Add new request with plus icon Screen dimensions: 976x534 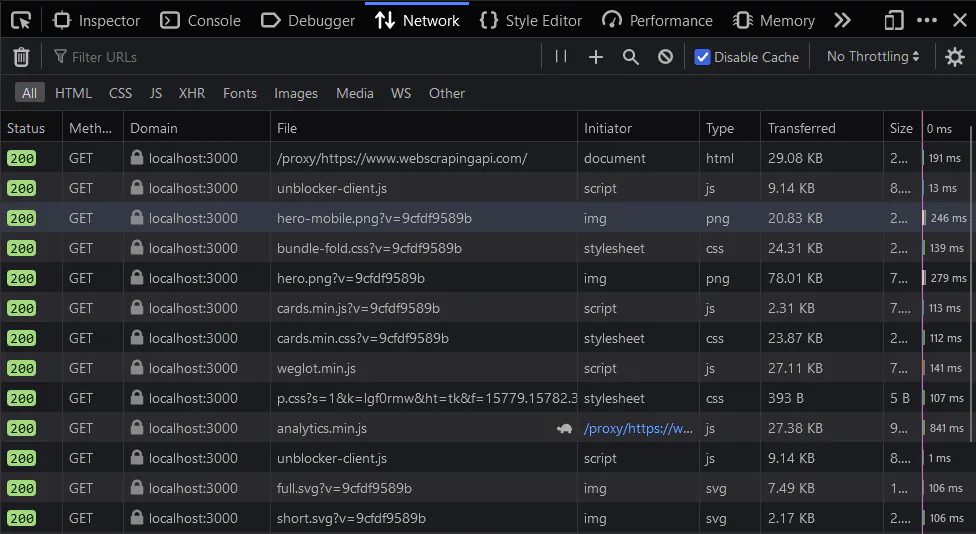tap(596, 57)
